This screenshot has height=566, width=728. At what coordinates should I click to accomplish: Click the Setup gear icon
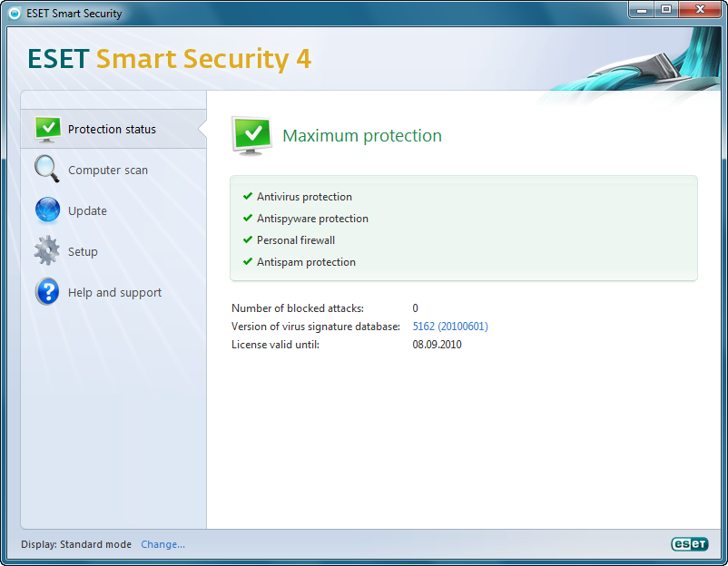click(x=47, y=251)
